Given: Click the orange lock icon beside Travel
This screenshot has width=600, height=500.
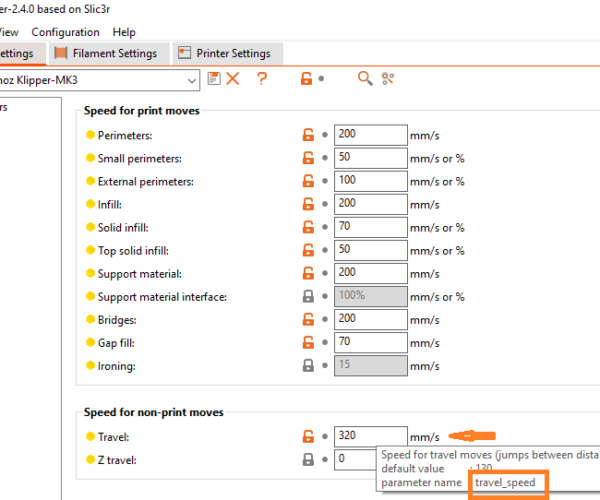Looking at the screenshot, I should (x=309, y=437).
